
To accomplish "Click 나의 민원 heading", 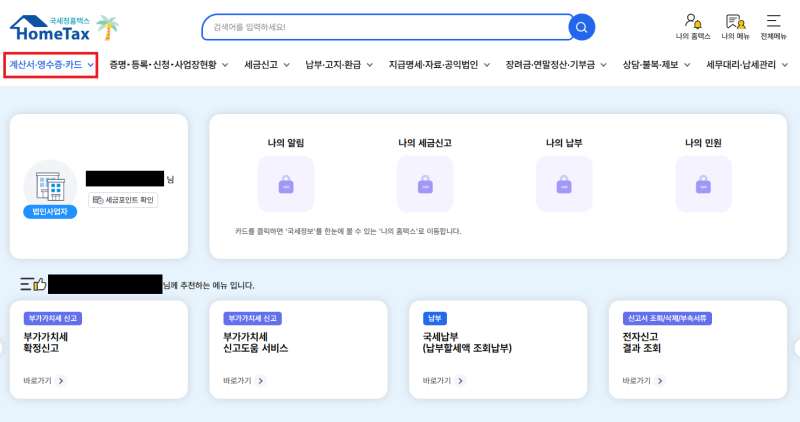I will (703, 143).
